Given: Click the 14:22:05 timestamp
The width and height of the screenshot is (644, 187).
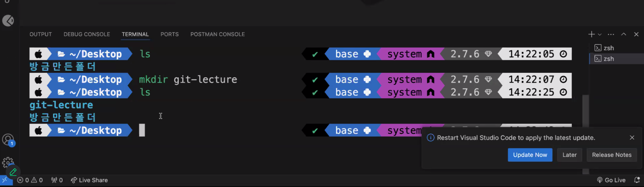Looking at the screenshot, I should click(x=531, y=54).
